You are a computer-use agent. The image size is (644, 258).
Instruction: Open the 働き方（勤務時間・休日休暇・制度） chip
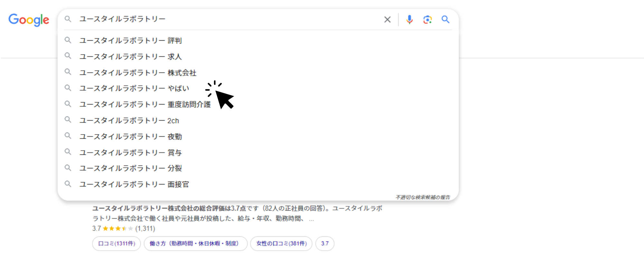point(195,243)
